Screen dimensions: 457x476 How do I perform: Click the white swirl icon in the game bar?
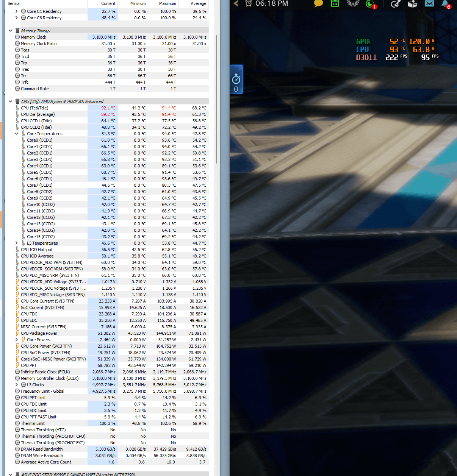click(x=395, y=4)
